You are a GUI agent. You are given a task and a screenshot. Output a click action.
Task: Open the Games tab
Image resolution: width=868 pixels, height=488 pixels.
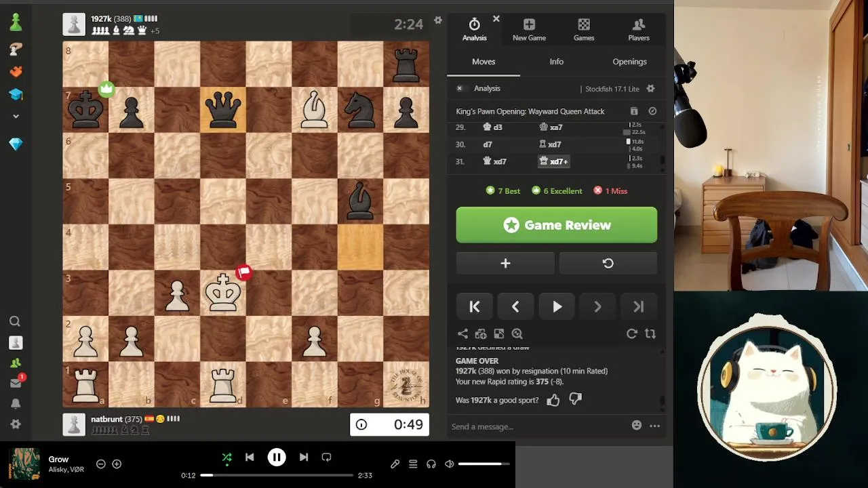pyautogui.click(x=584, y=30)
